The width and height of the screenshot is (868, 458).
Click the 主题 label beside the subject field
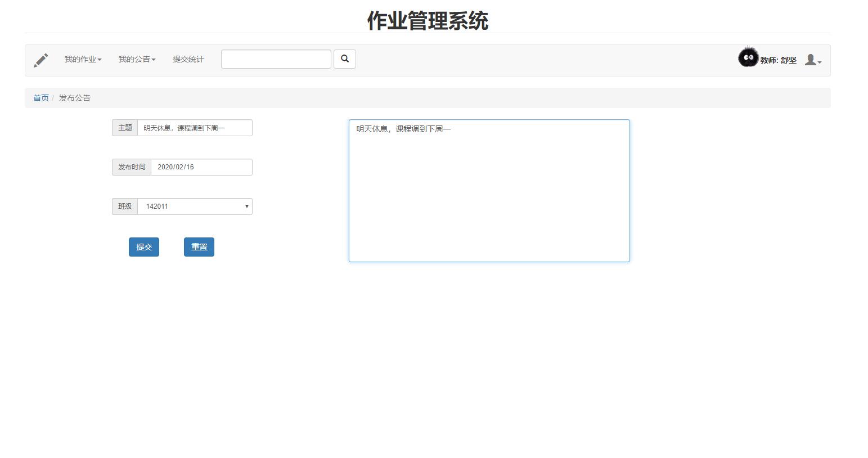click(124, 128)
